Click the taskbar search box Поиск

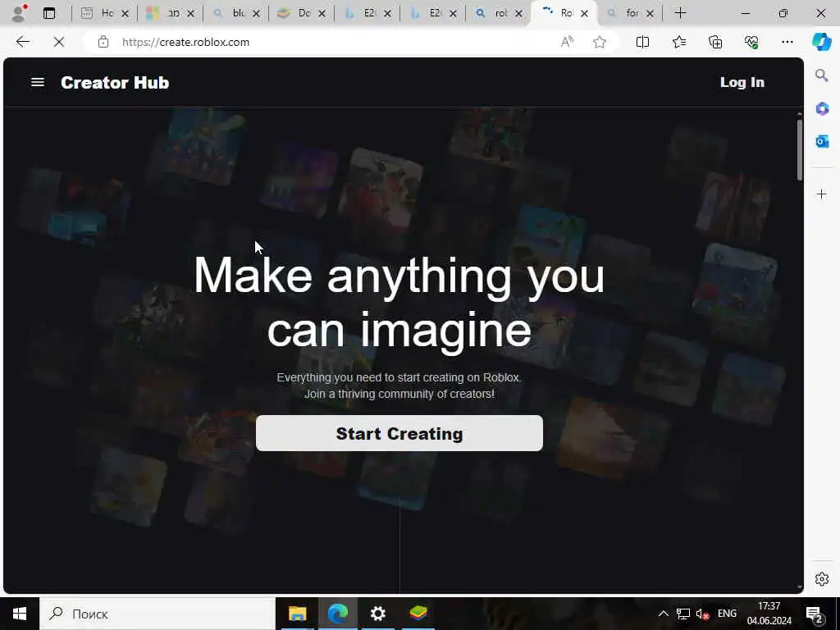pos(157,614)
